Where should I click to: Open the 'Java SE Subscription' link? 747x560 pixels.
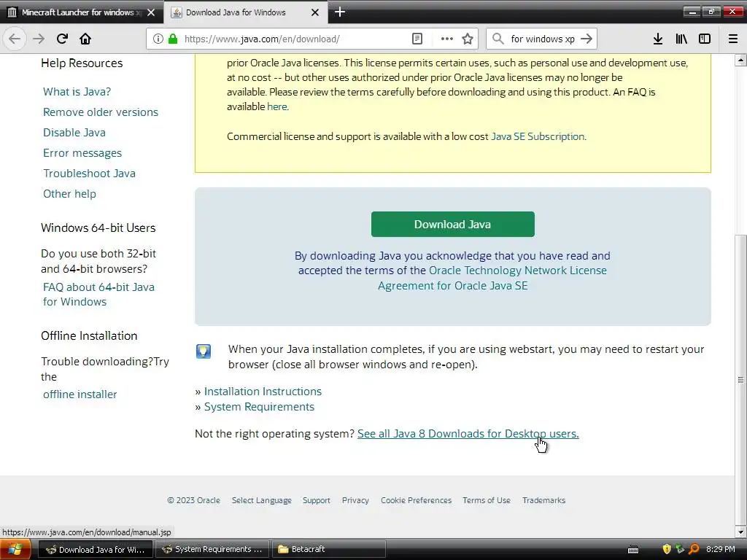(x=538, y=136)
